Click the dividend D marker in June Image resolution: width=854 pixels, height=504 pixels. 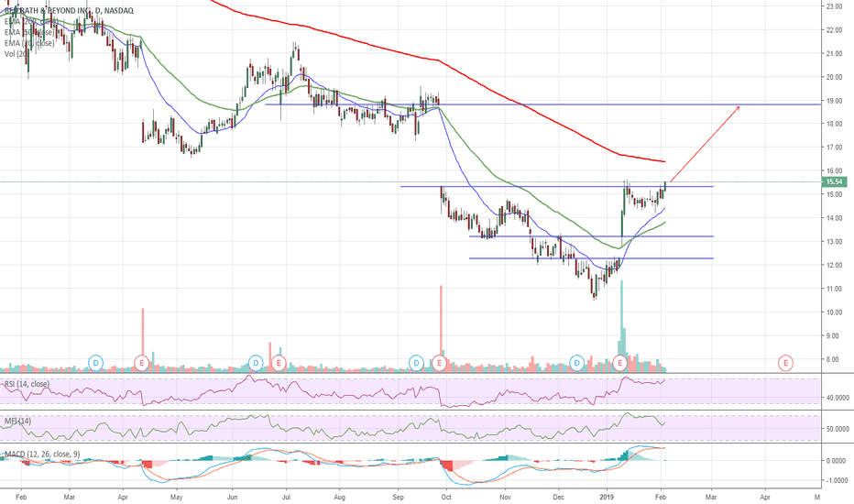tap(256, 363)
